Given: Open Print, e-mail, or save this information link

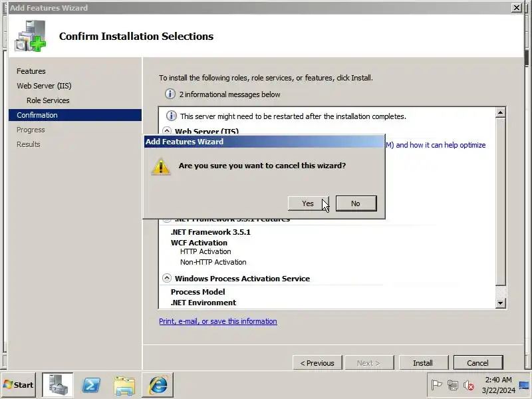Looking at the screenshot, I should (218, 321).
